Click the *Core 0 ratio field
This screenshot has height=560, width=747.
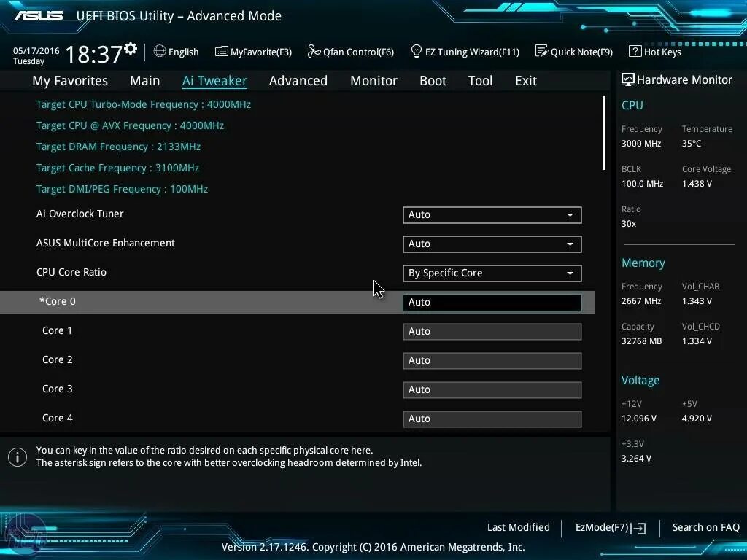point(492,303)
